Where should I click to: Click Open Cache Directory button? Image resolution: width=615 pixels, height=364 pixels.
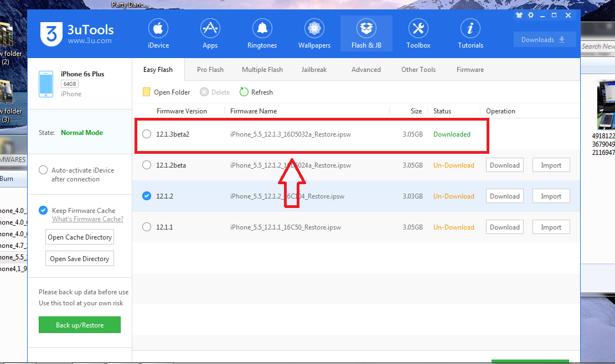click(x=80, y=237)
